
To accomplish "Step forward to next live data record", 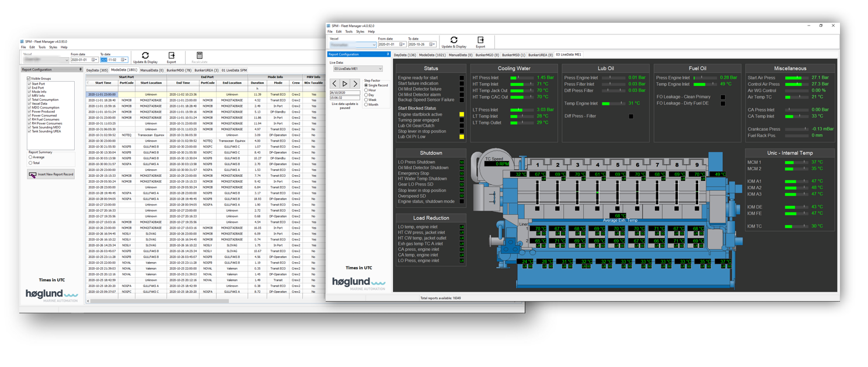I will coord(355,84).
